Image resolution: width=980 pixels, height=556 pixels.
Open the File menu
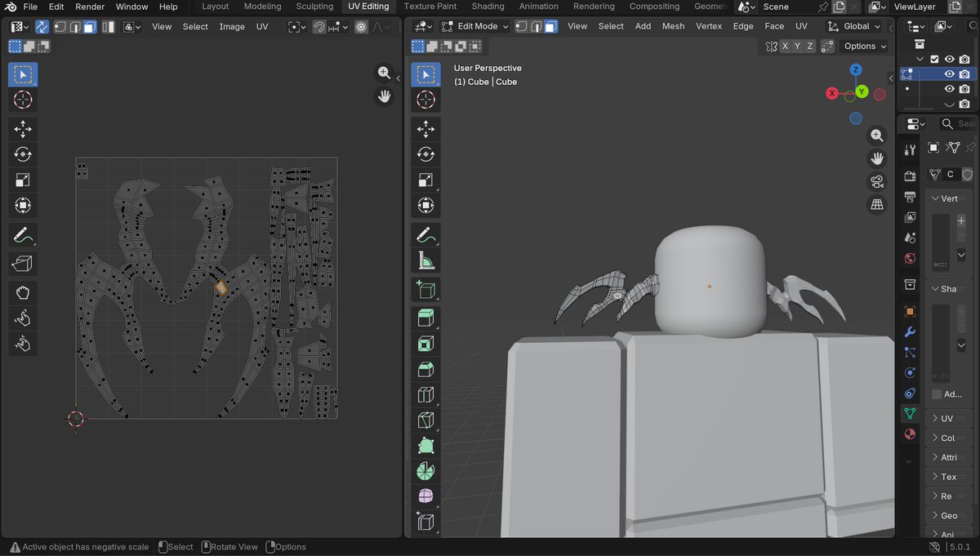tap(30, 7)
